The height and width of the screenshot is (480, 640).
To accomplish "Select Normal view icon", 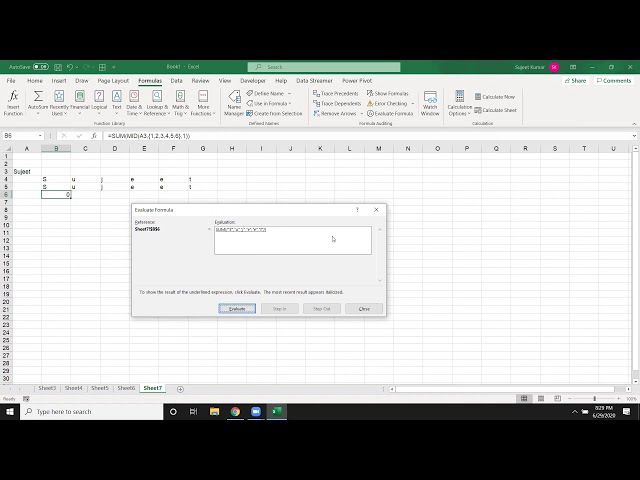I will (524, 398).
